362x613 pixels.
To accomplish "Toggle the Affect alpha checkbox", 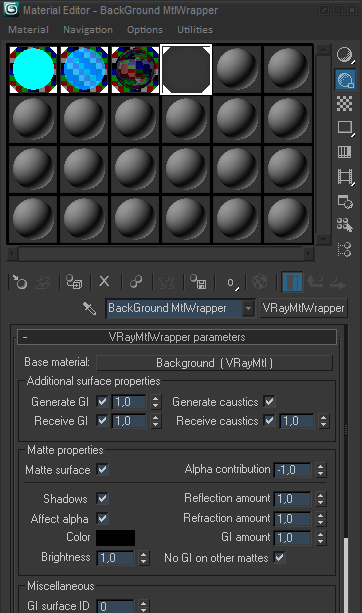I will (x=102, y=518).
